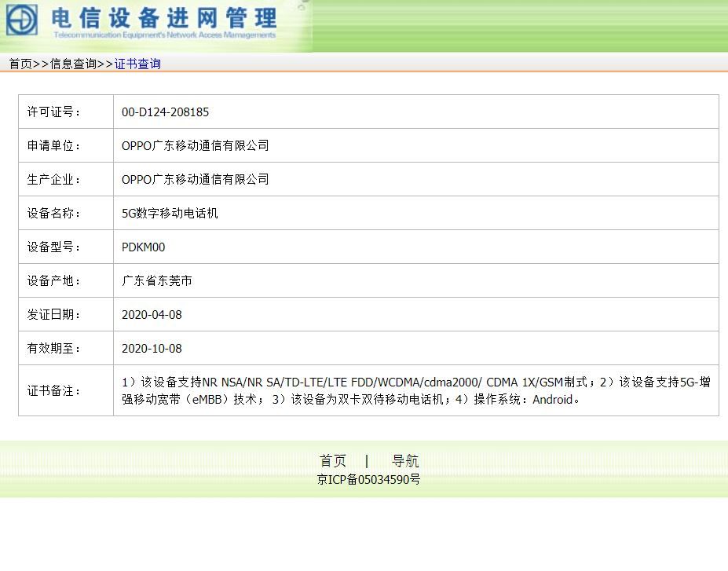The image size is (728, 571).
Task: Click the footer 首页 link
Action: (333, 460)
